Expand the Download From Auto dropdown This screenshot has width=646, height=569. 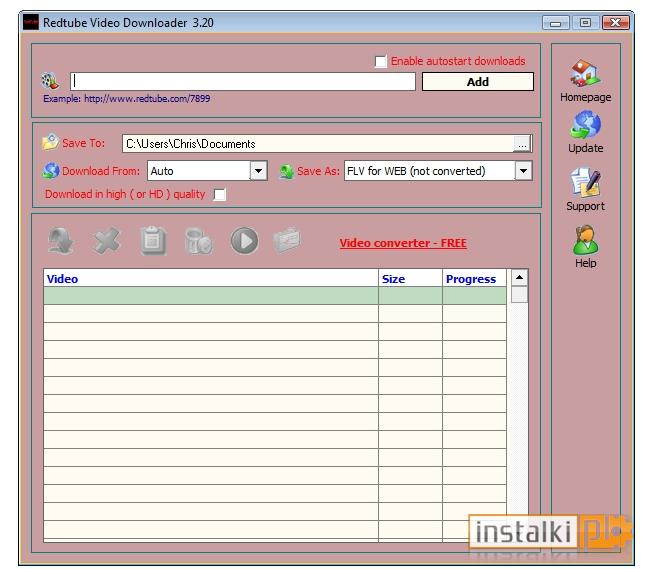point(258,171)
